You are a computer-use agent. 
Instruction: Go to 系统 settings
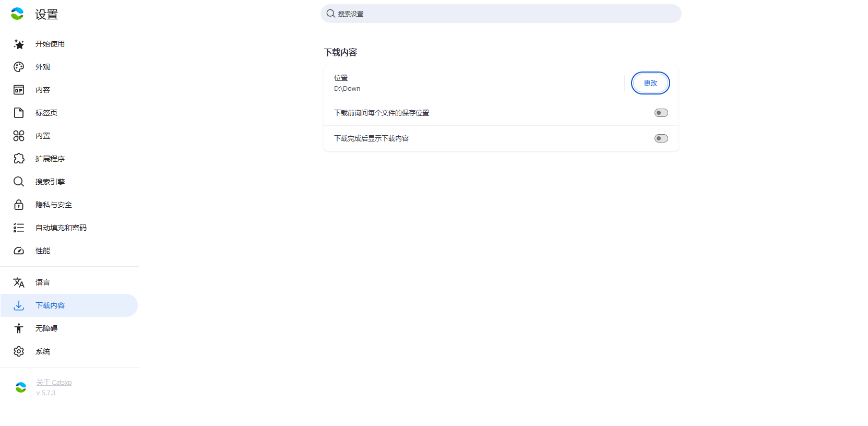pos(69,351)
